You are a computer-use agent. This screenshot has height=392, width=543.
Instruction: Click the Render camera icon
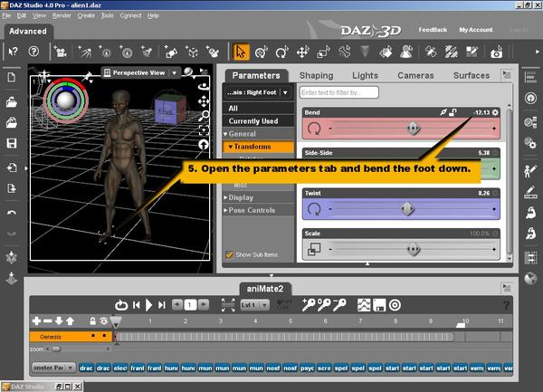pos(496,53)
